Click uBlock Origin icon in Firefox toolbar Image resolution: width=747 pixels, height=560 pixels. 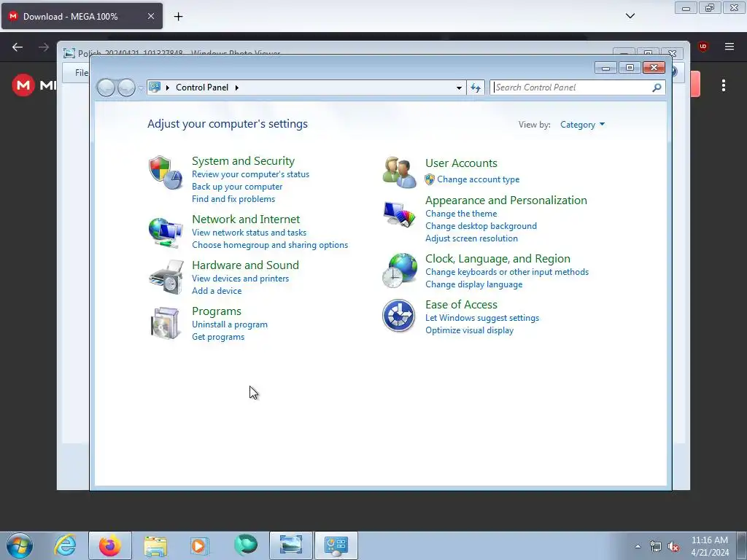tap(703, 47)
